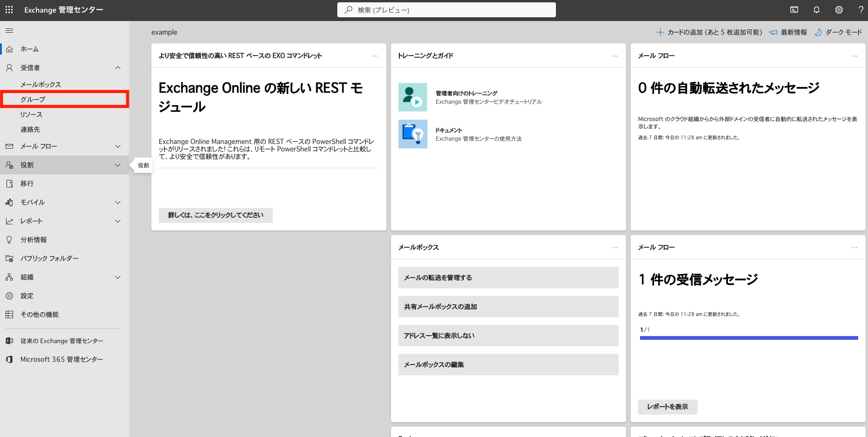This screenshot has height=437, width=868.
Task: Expand the レポート chevron
Action: point(118,221)
